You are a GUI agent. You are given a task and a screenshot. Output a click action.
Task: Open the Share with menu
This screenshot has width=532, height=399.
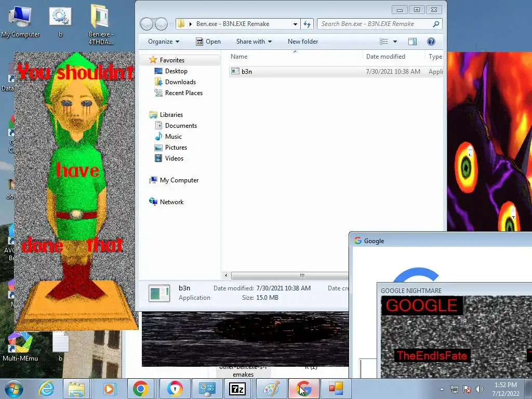tap(254, 42)
